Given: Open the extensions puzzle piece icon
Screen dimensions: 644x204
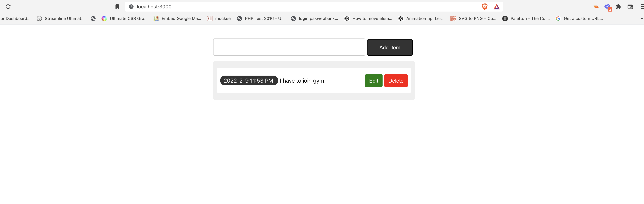Looking at the screenshot, I should [618, 7].
